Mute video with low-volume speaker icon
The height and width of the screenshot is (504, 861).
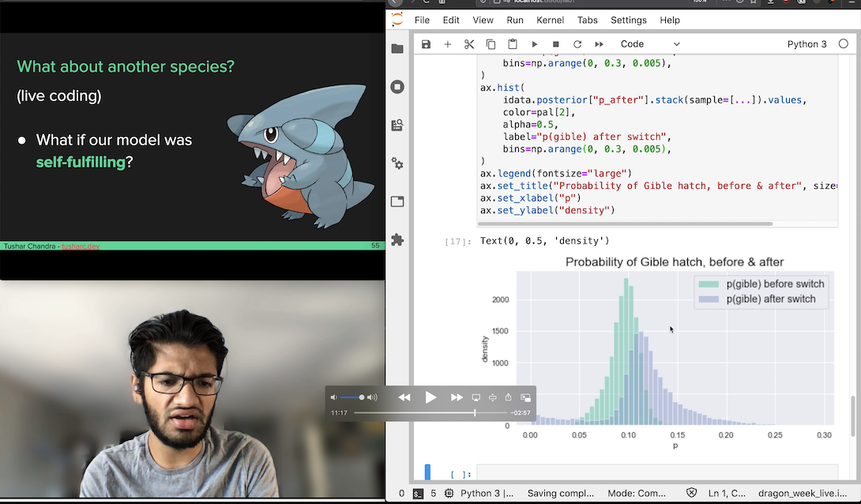333,397
